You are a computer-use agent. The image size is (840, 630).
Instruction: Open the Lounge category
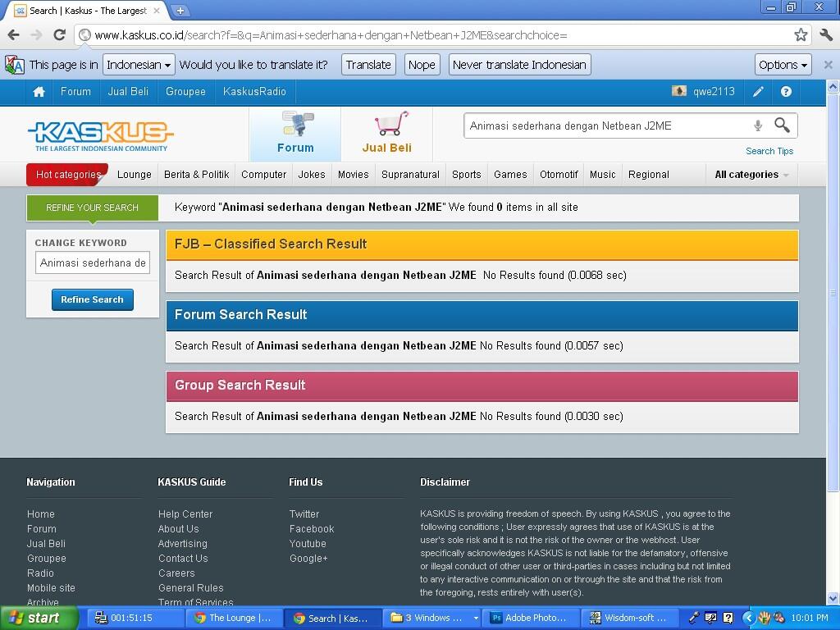[134, 175]
